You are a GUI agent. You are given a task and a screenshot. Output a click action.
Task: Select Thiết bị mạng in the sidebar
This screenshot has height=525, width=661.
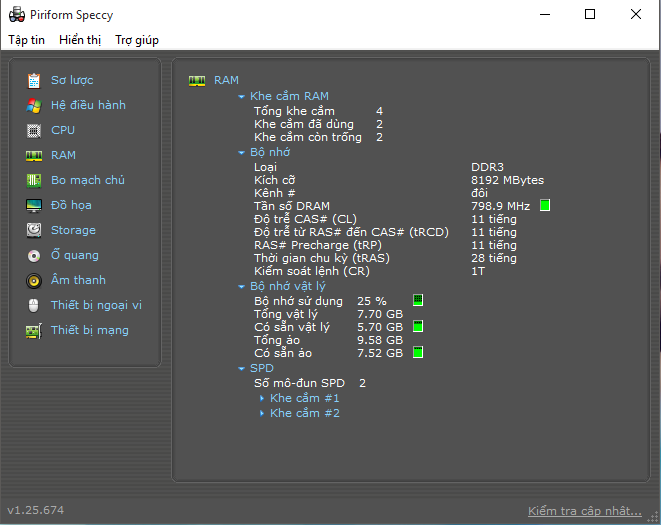pos(89,330)
